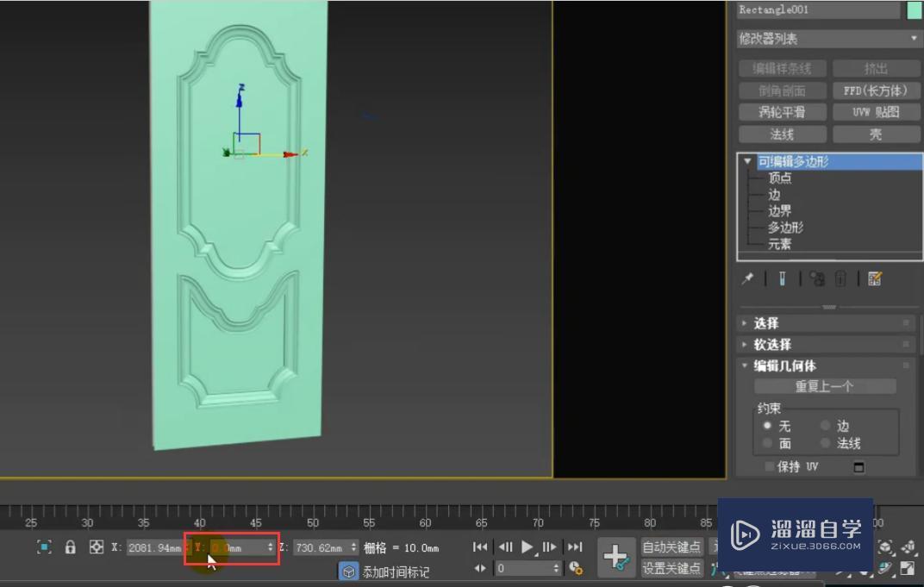This screenshot has height=587, width=924.
Task: Toggle Show End Result icon
Action: (x=783, y=278)
